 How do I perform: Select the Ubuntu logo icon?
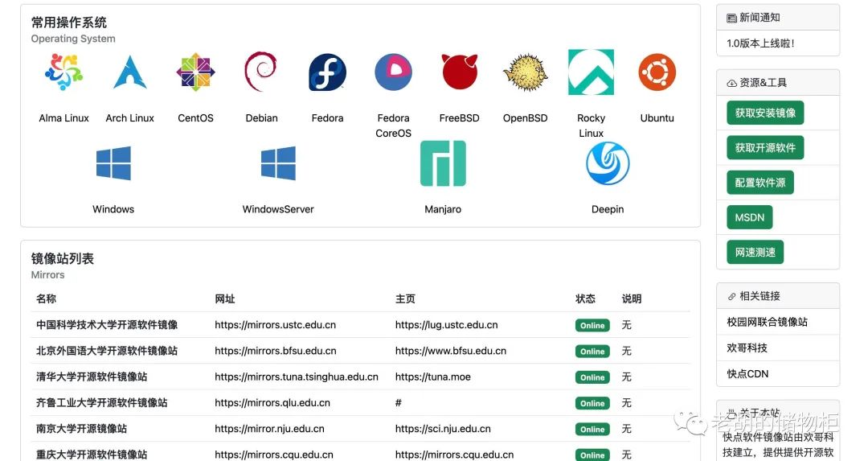657,72
